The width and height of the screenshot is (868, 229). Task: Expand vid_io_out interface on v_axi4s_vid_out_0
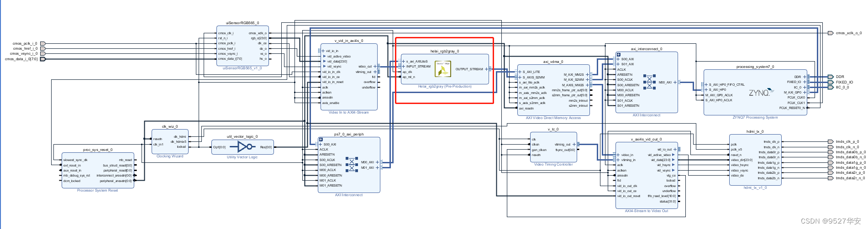click(675, 150)
